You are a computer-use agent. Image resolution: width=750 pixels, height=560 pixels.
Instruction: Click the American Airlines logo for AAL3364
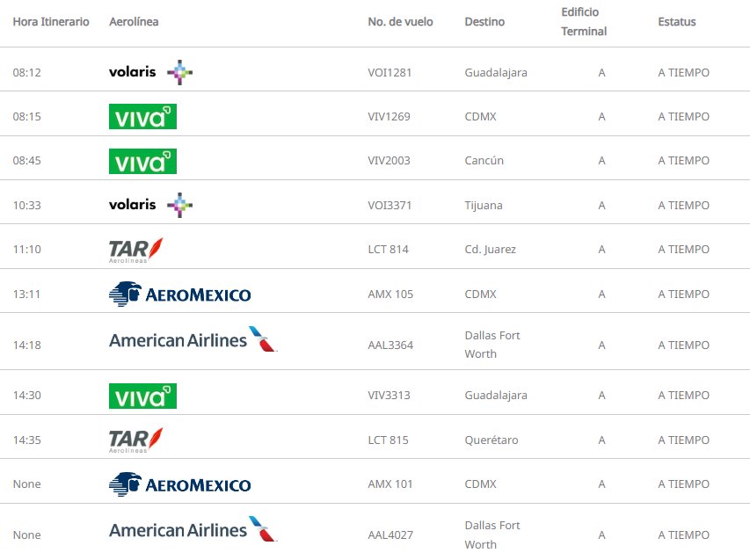[193, 339]
